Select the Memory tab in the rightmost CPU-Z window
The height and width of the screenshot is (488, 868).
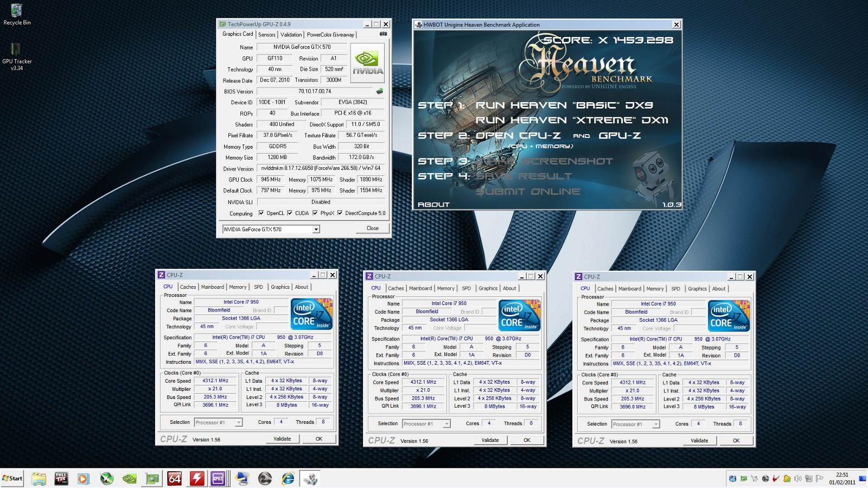(x=655, y=289)
